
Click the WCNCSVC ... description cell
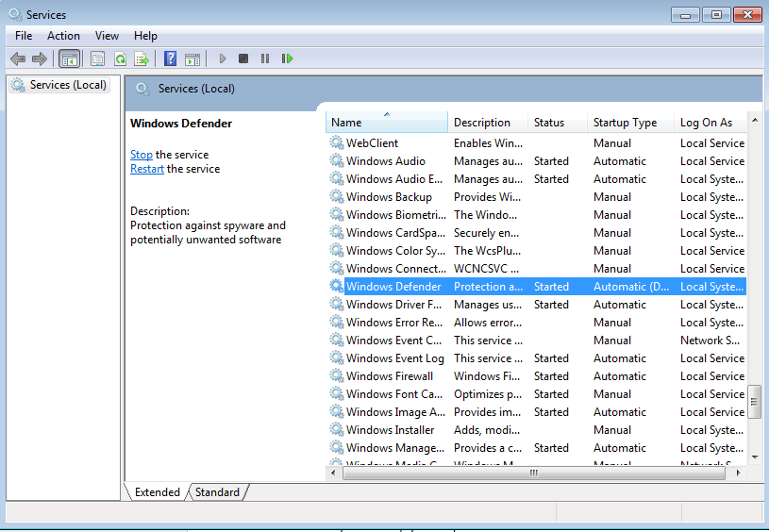(486, 269)
